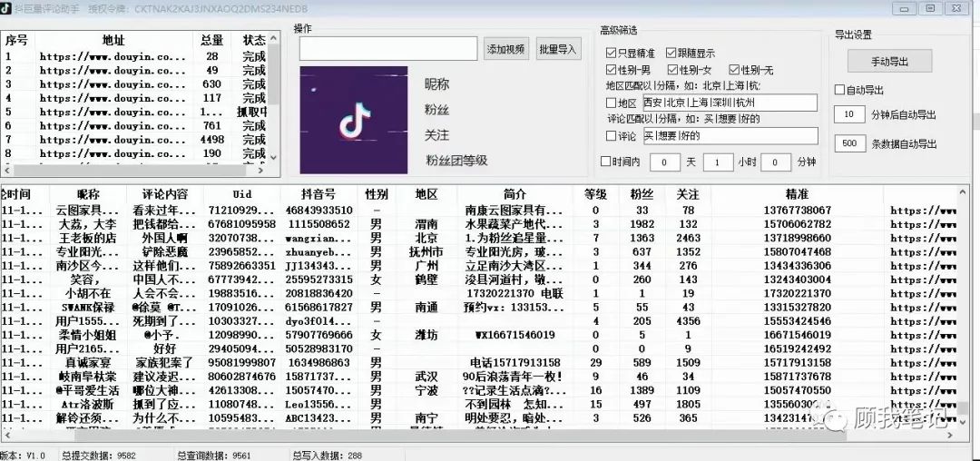
Task: Toggle the 只显精准 checkbox
Action: 611,54
